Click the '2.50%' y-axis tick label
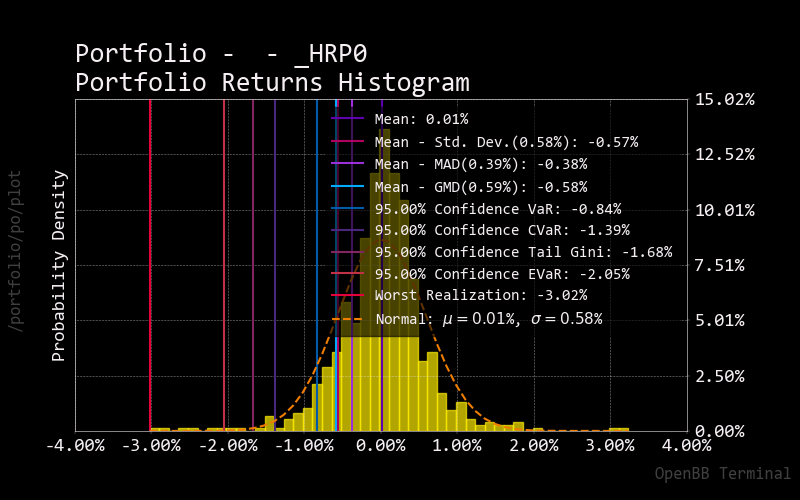This screenshot has height=500, width=800. (720, 377)
